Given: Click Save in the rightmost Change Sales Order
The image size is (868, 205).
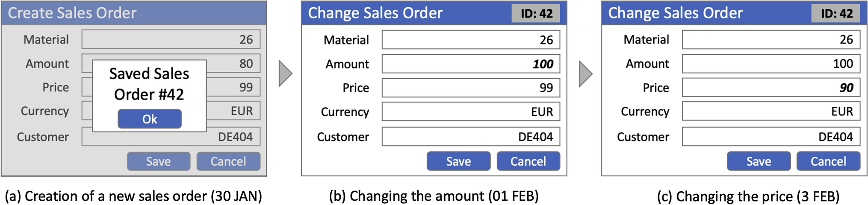Looking at the screenshot, I should (x=759, y=161).
